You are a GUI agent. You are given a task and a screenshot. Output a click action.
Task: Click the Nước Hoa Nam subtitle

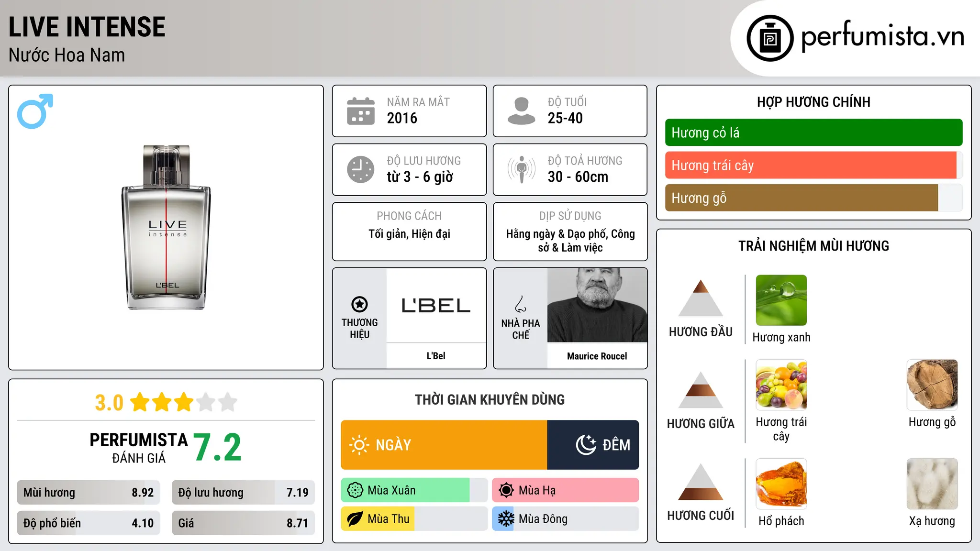point(67,55)
